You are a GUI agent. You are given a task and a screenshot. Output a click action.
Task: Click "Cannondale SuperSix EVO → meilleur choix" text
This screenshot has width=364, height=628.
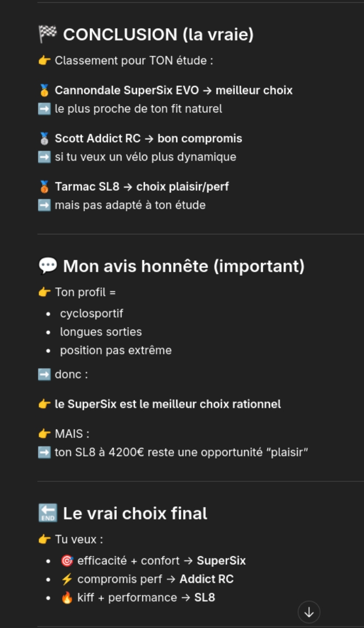pos(174,90)
